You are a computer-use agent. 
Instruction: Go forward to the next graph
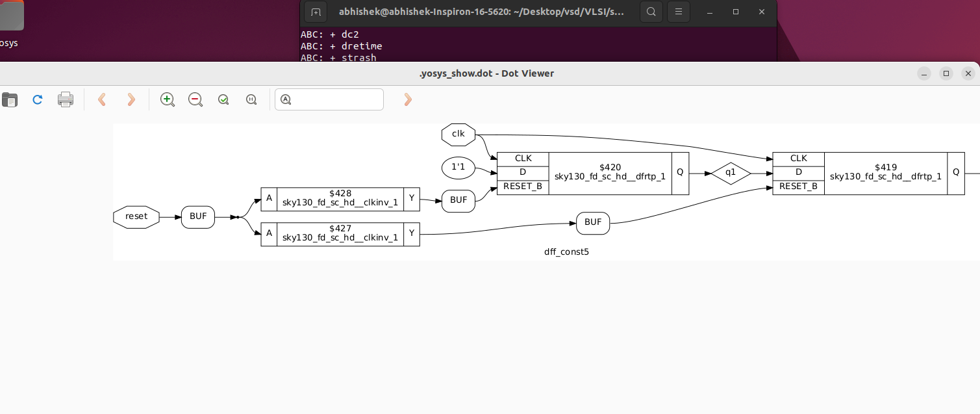[x=131, y=99]
